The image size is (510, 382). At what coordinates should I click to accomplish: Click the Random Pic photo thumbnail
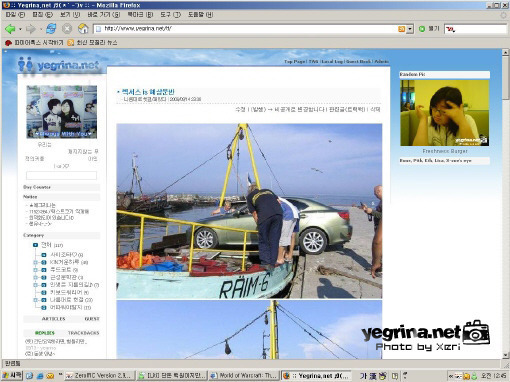445,113
